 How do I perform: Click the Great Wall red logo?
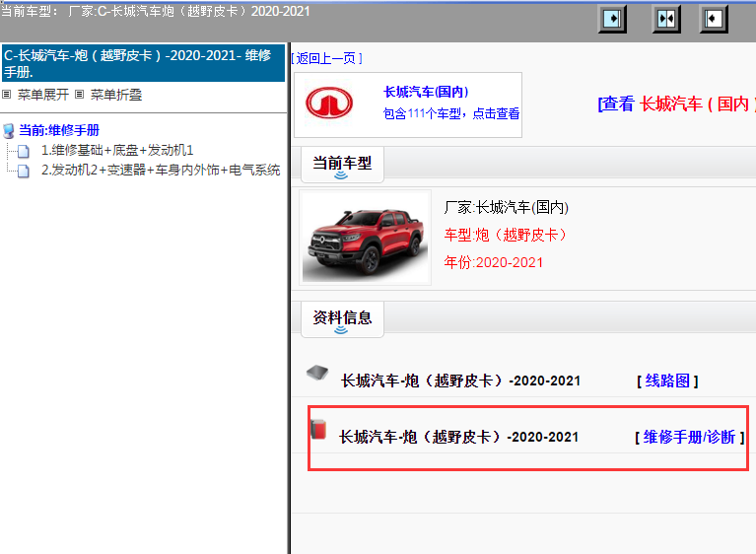(329, 104)
